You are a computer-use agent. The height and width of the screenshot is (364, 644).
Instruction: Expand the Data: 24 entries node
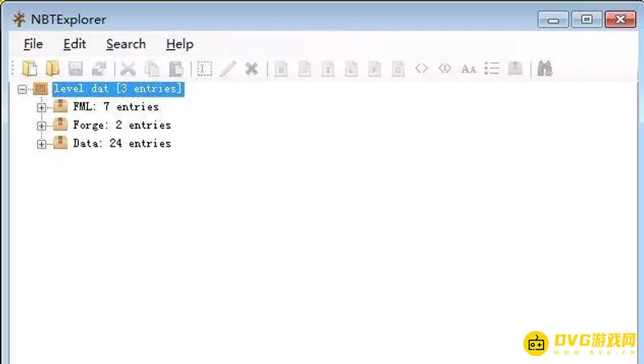coord(42,144)
